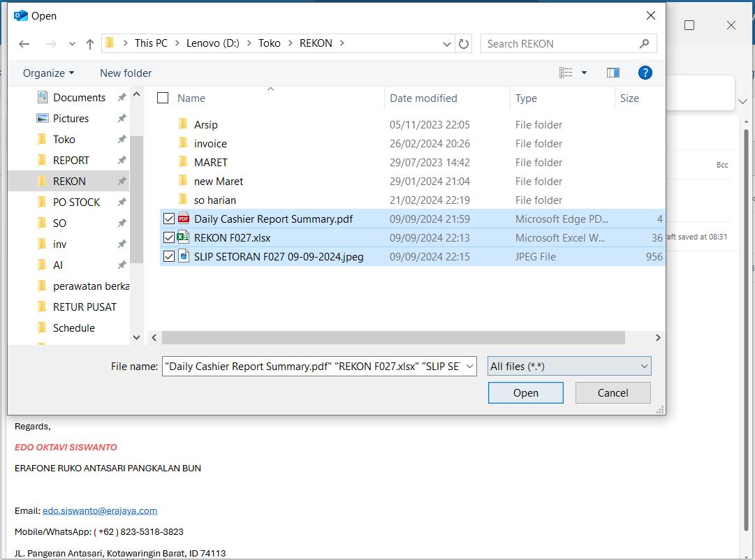This screenshot has height=560, width=755.
Task: Open the All files type dropdown
Action: pos(569,366)
